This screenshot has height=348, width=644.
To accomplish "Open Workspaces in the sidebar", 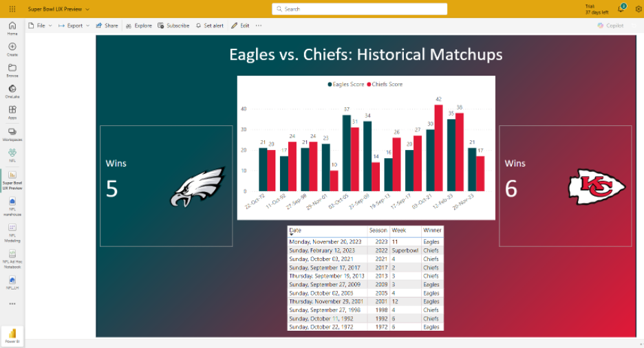I will pos(12,134).
